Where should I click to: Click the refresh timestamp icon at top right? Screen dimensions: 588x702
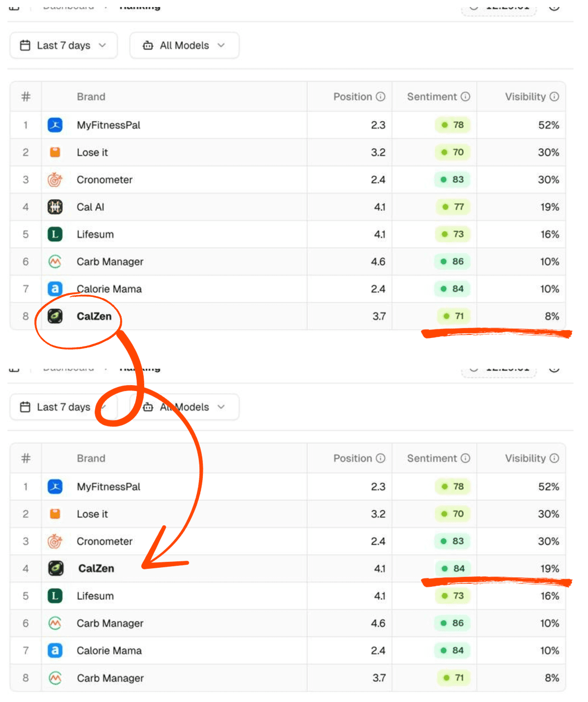475,6
